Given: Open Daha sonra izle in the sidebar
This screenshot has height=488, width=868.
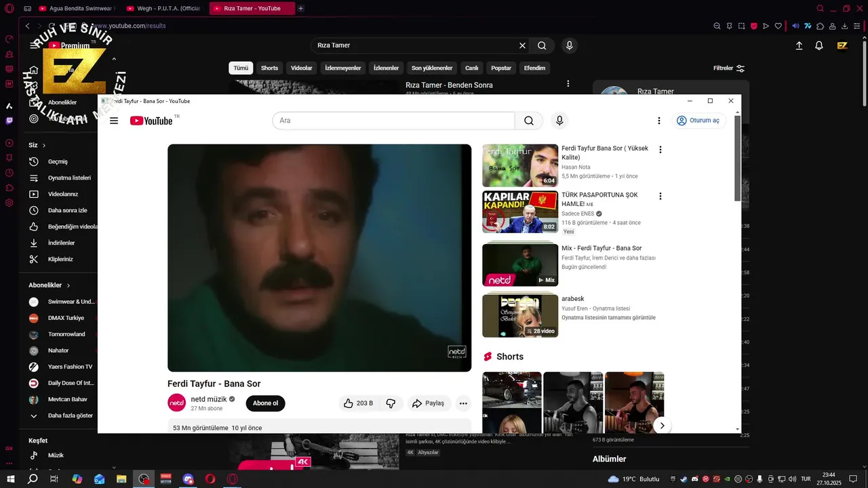Looking at the screenshot, I should [60, 210].
